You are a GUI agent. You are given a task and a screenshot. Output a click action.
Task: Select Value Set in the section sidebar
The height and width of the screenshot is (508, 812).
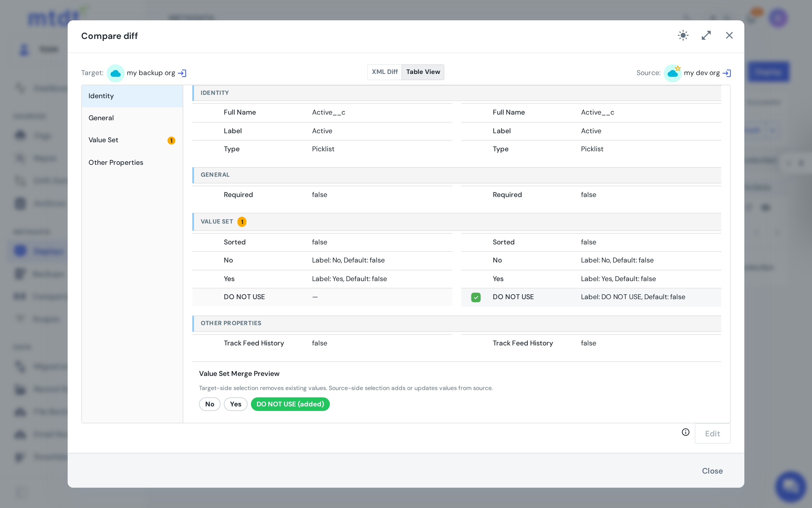pyautogui.click(x=132, y=140)
